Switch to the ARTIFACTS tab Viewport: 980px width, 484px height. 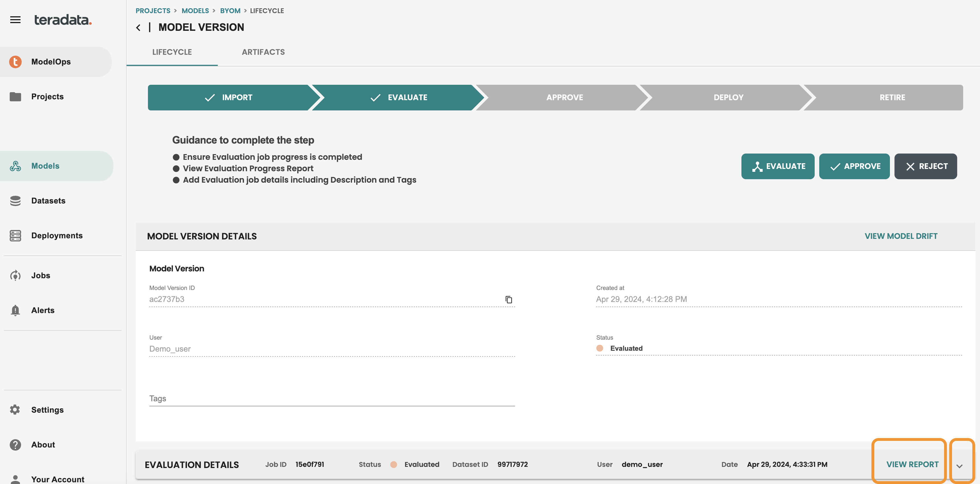coord(263,52)
